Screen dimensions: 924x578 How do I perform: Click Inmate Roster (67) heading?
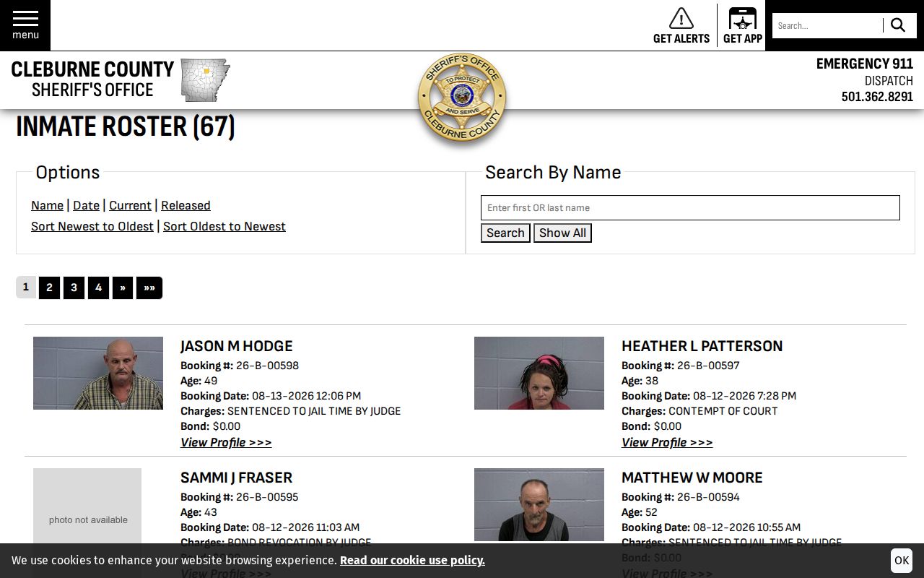pyautogui.click(x=126, y=126)
